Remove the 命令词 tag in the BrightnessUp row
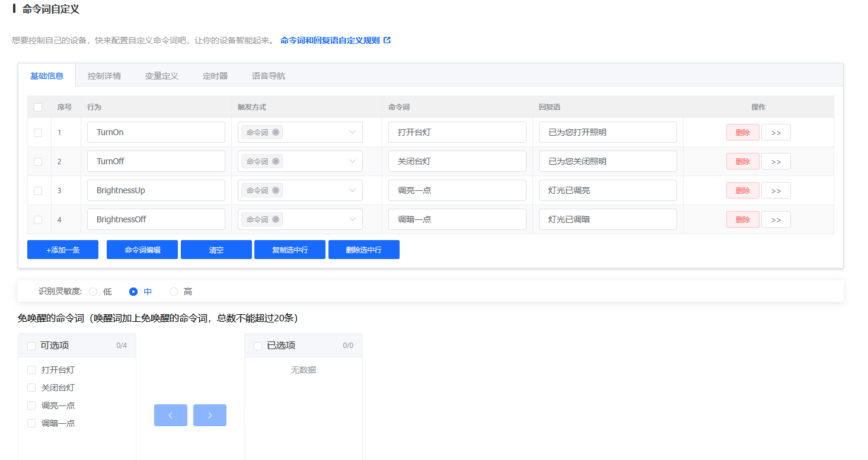 (276, 190)
